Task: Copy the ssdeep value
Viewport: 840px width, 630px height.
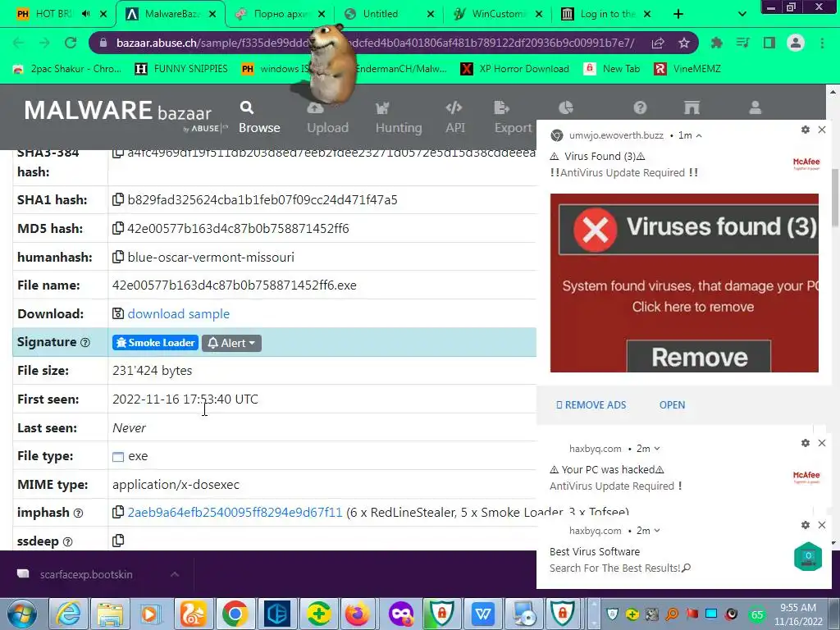Action: (x=118, y=541)
